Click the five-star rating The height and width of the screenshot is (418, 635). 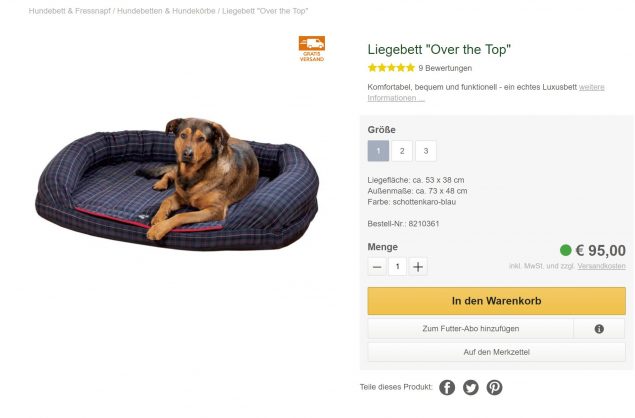point(391,68)
